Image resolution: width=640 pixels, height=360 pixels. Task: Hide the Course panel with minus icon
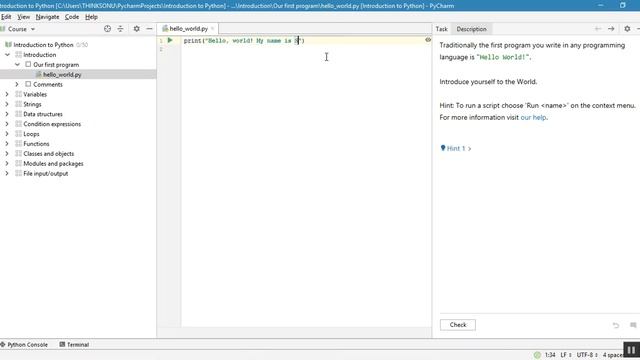149,29
